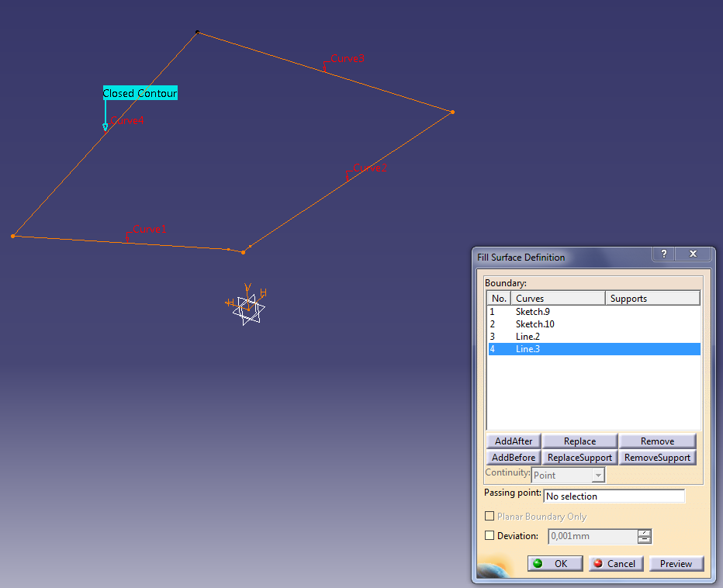Select Line.2 in the boundary list
Image resolution: width=723 pixels, height=588 pixels.
(526, 336)
